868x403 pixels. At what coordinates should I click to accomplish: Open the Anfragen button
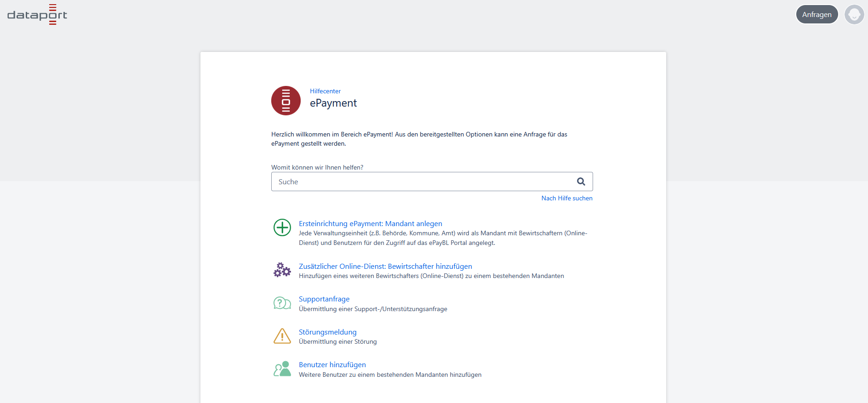817,15
